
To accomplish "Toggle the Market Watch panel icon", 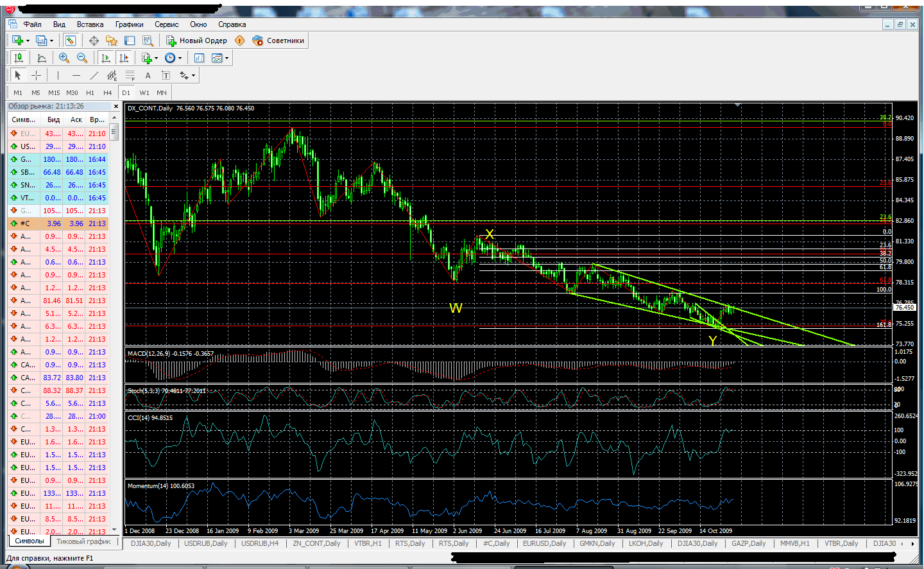I will pos(71,40).
